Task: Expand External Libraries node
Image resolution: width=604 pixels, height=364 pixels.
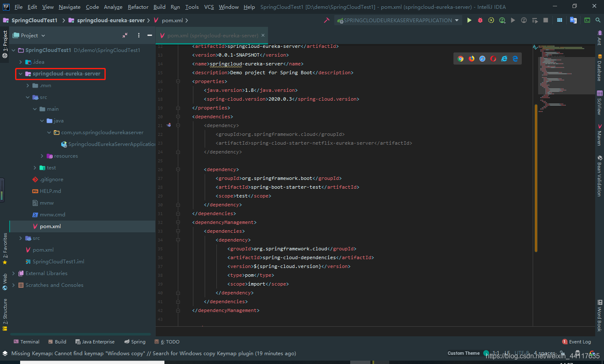Action: (13, 273)
